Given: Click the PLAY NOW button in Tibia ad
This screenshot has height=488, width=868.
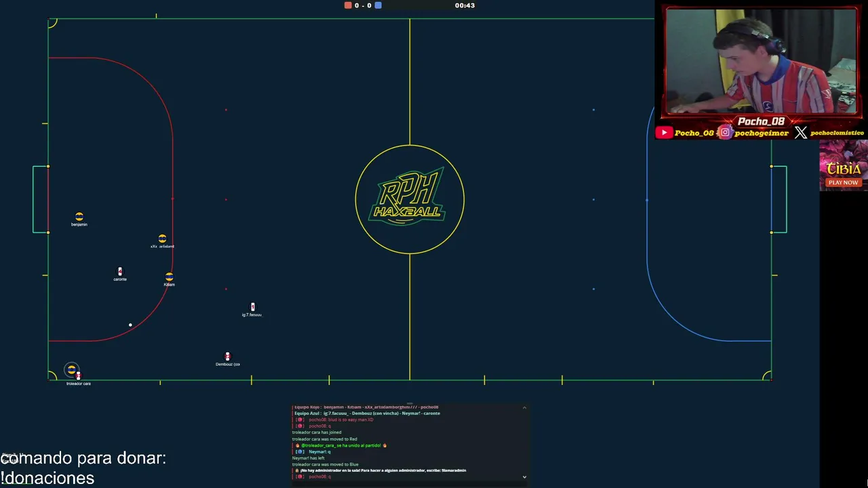Looking at the screenshot, I should click(x=843, y=182).
